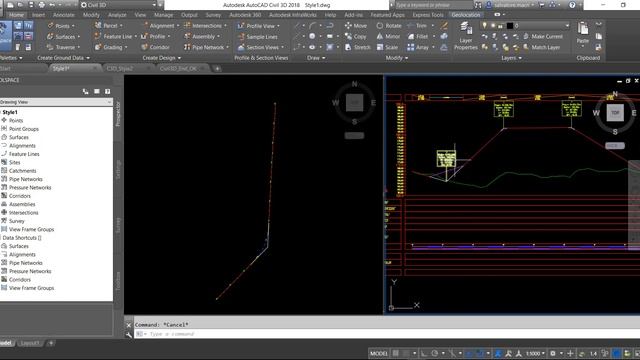Select the Stretch tool
The image size is (640, 360).
pyautogui.click(x=358, y=47)
